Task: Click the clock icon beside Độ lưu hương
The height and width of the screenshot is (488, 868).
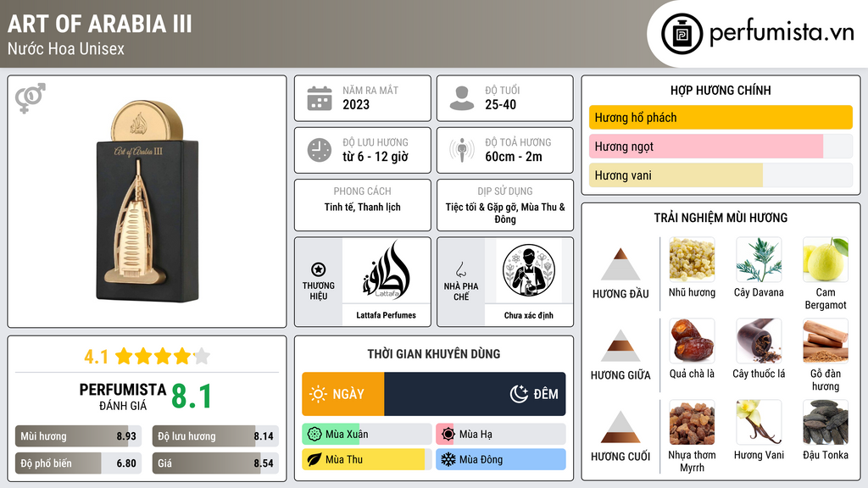Action: tap(320, 150)
